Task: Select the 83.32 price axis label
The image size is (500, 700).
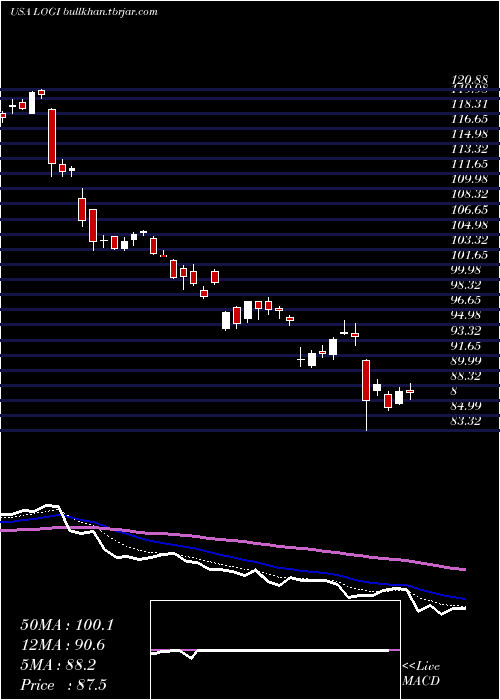Action: [466, 421]
